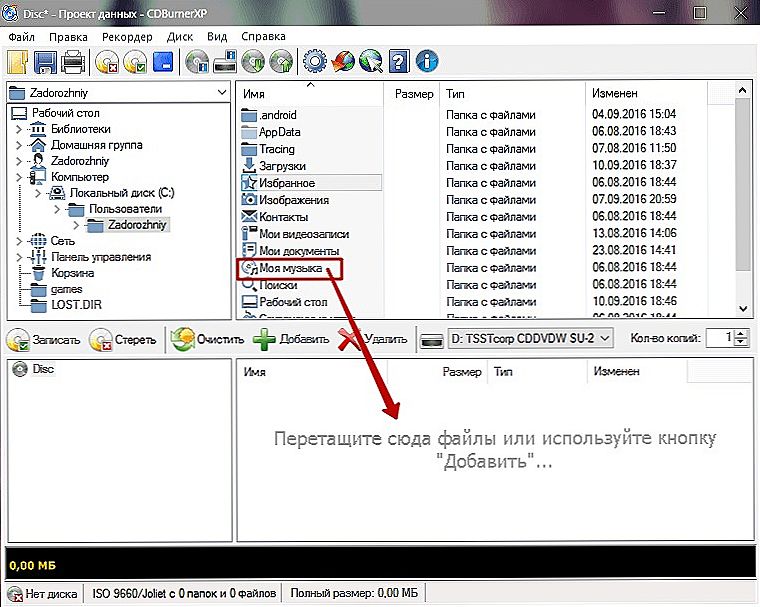This screenshot has width=760, height=607.
Task: Click the Избранное star folder icon
Action: coord(249,183)
